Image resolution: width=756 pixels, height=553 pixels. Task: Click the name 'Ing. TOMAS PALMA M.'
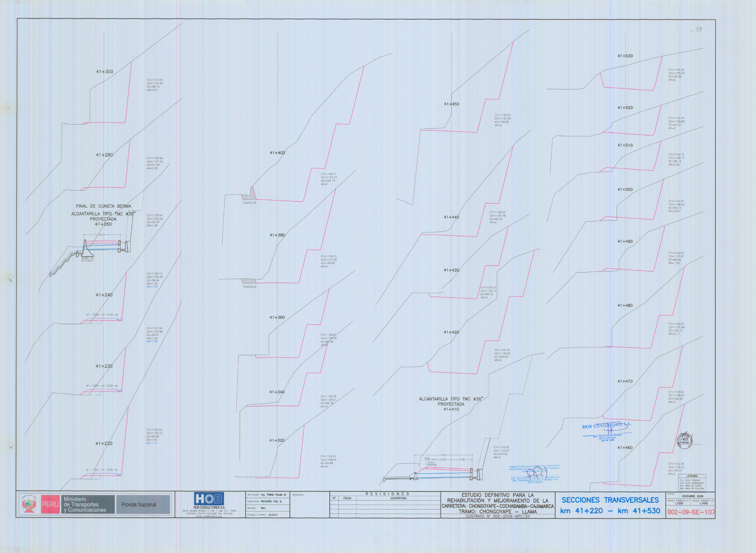(x=273, y=495)
